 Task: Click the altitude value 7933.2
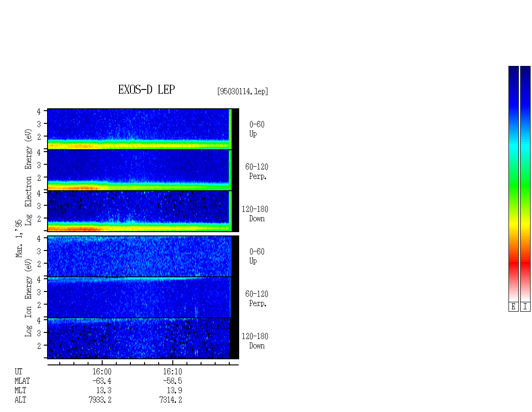tap(100, 400)
